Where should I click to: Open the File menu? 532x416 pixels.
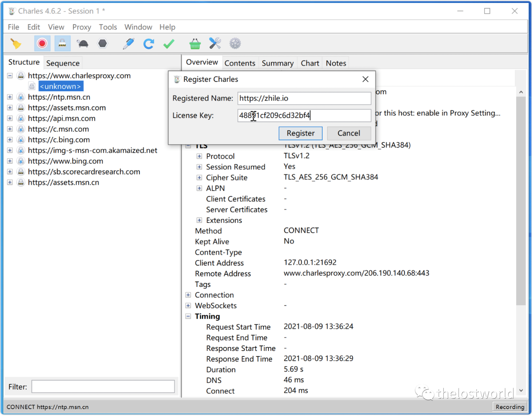[14, 27]
